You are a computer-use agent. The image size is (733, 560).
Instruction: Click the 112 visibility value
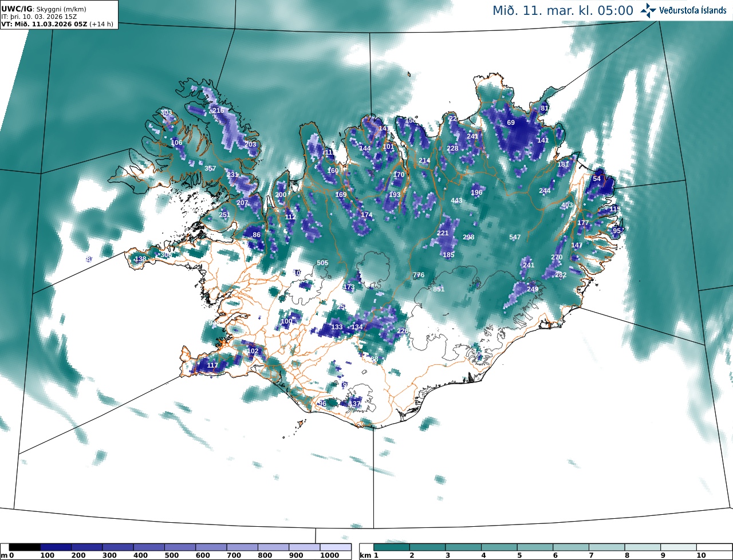coord(290,217)
